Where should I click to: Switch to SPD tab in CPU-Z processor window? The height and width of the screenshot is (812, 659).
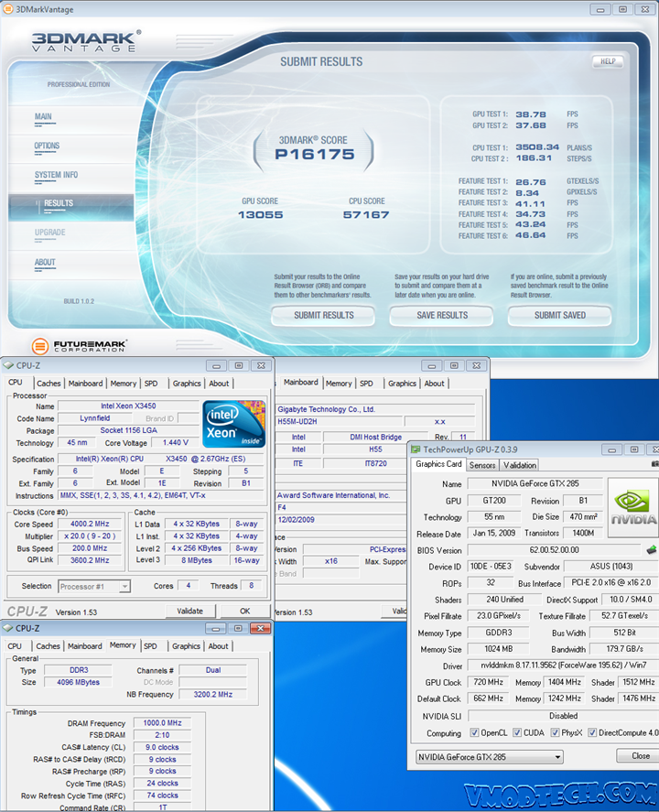[x=151, y=384]
